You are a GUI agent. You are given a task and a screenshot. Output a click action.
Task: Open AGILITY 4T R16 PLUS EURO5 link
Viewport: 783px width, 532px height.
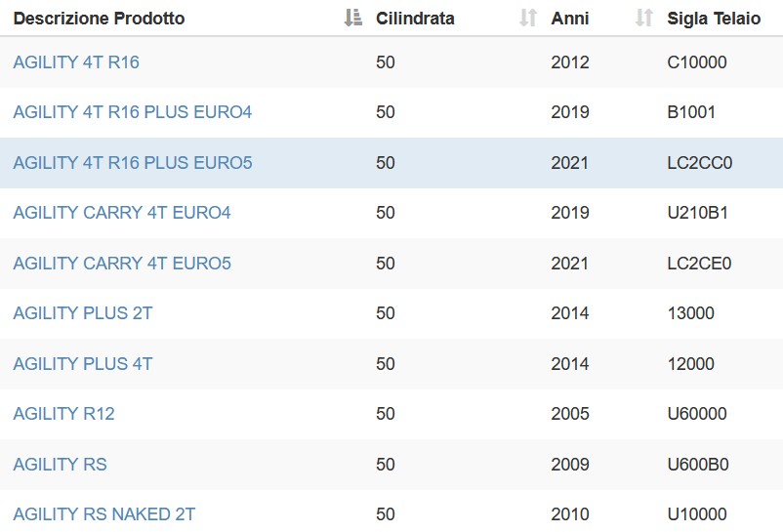click(x=133, y=163)
